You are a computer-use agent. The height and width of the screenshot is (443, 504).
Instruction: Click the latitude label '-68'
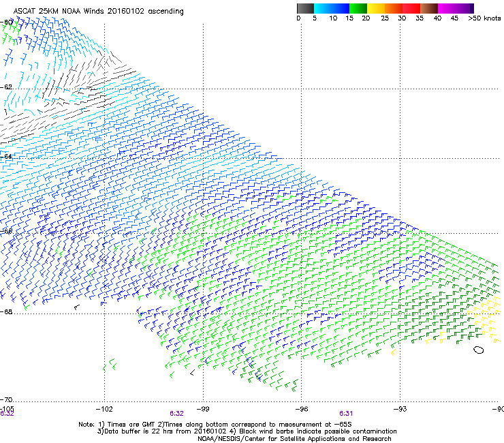(x=6, y=311)
